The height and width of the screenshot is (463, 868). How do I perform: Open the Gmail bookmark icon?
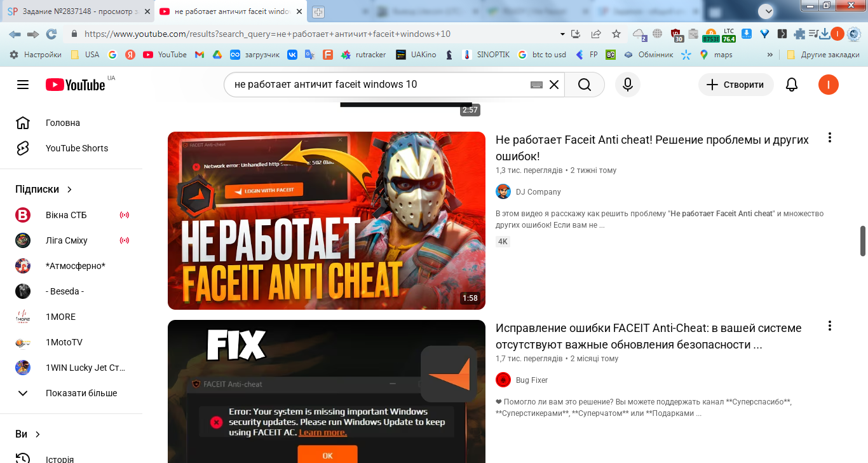[x=199, y=55]
